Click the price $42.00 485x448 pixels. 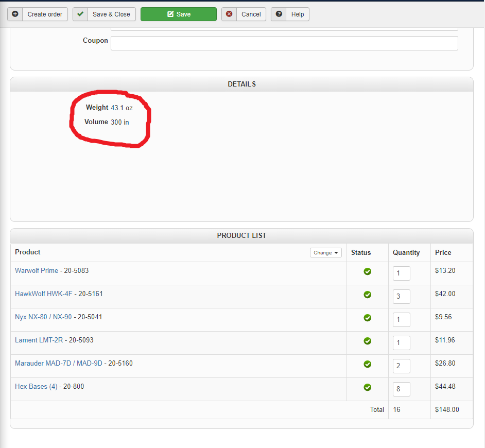pyautogui.click(x=445, y=294)
